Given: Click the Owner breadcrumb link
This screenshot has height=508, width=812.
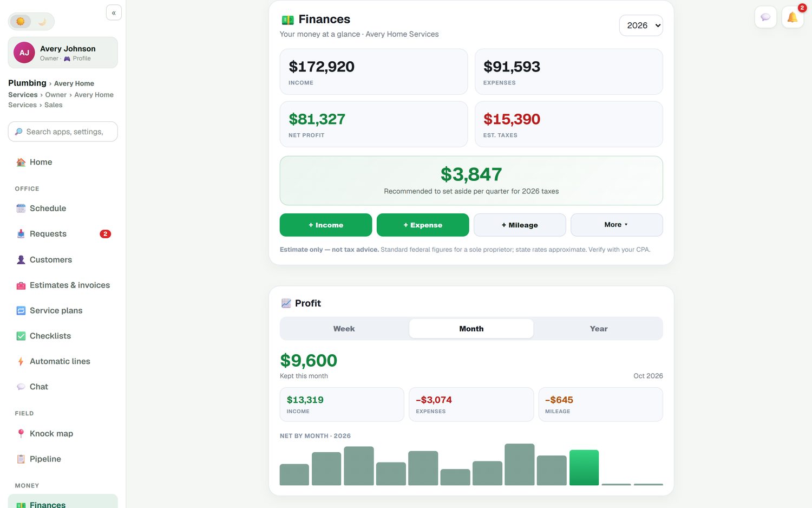Looking at the screenshot, I should pos(56,95).
